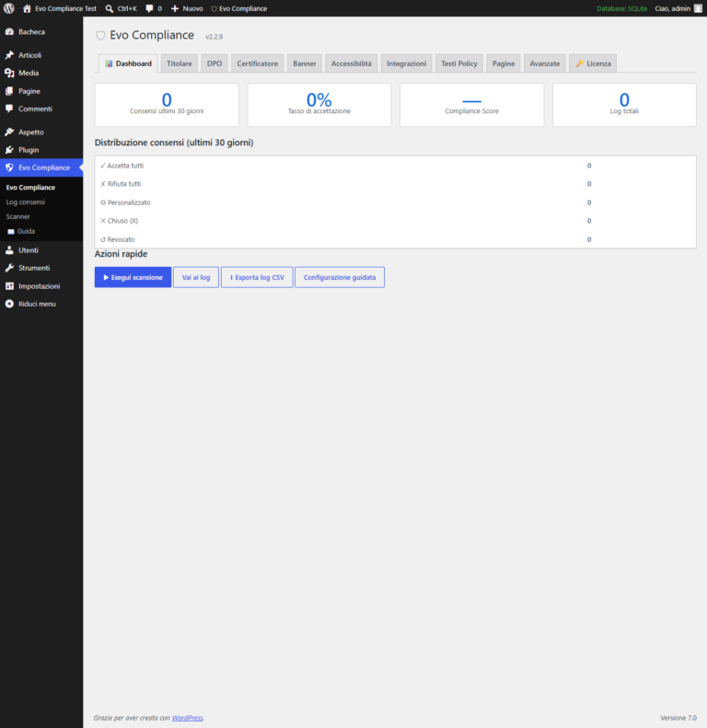The width and height of the screenshot is (707, 728).
Task: Open the Ciao, admin account menu
Action: (x=678, y=8)
